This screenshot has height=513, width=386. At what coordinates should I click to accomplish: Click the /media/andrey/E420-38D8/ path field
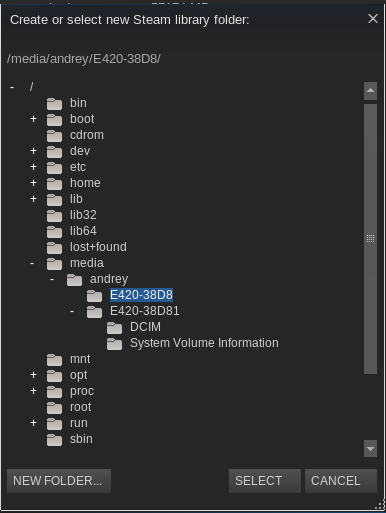[84, 59]
